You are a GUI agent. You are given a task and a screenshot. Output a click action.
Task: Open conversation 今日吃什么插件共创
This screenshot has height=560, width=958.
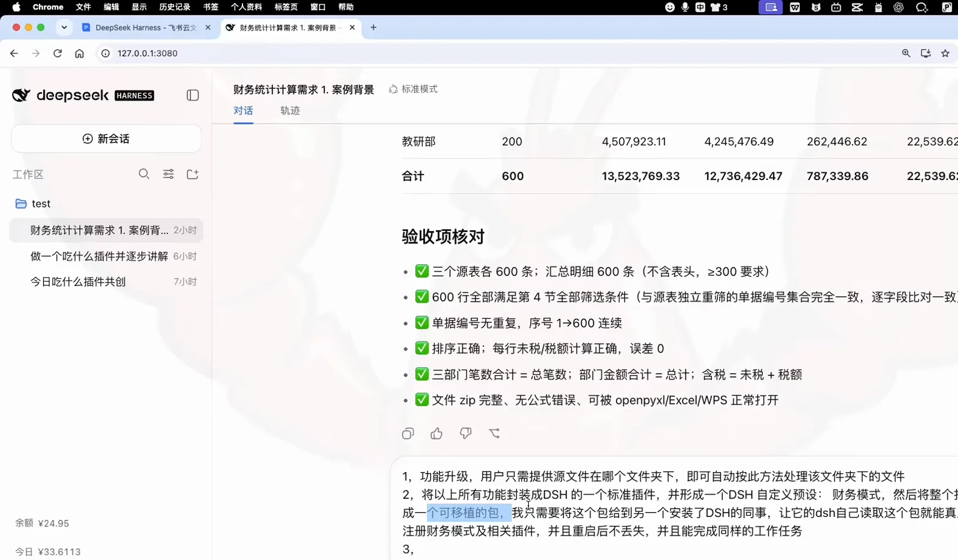click(106, 282)
